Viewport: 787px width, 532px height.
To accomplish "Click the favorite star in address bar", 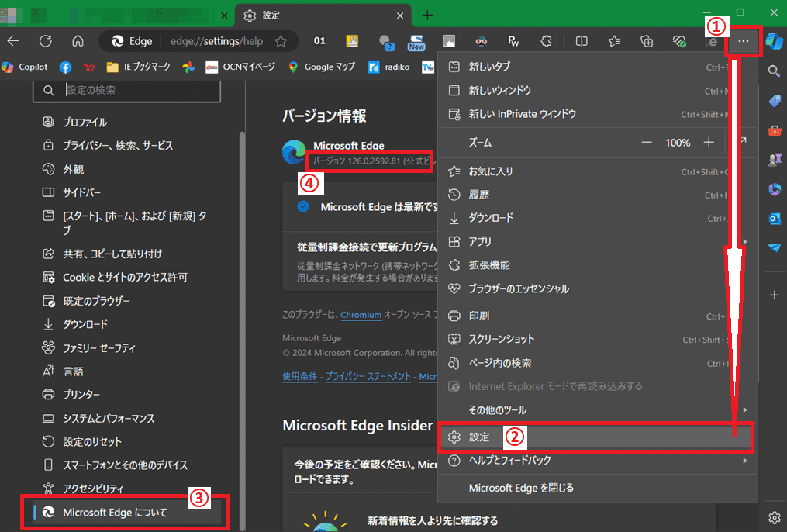I will [281, 41].
